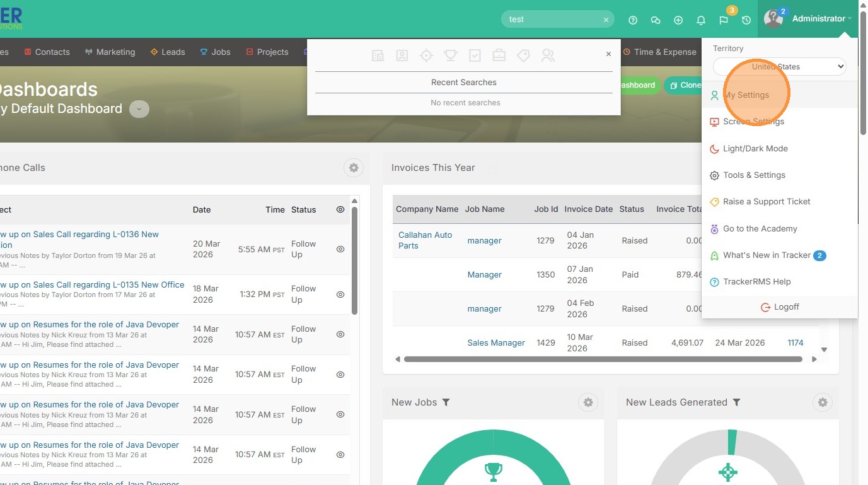The height and width of the screenshot is (485, 868).
Task: Click Invoices table scroll-down arrow
Action: coord(824,349)
